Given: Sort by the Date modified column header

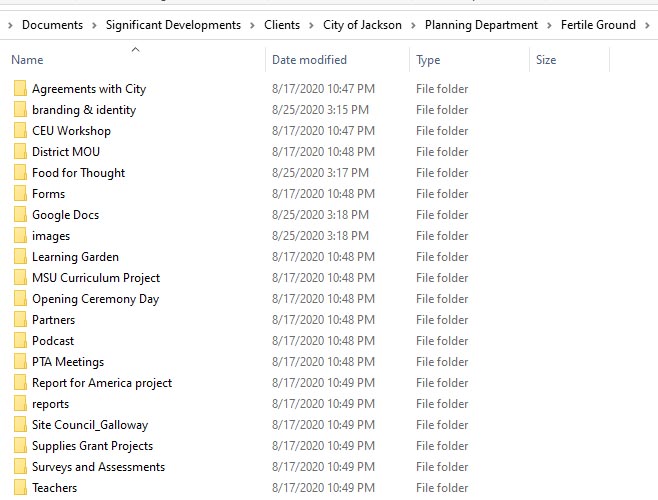Looking at the screenshot, I should pos(309,60).
